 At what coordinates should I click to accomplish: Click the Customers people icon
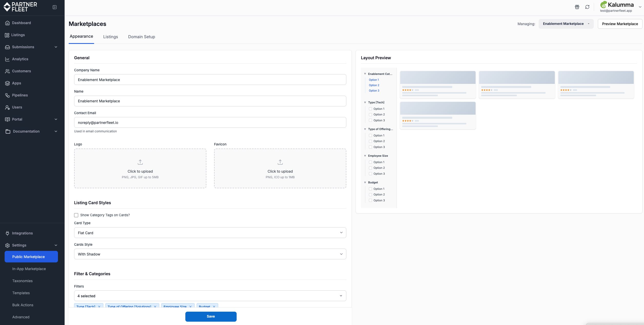(7, 71)
